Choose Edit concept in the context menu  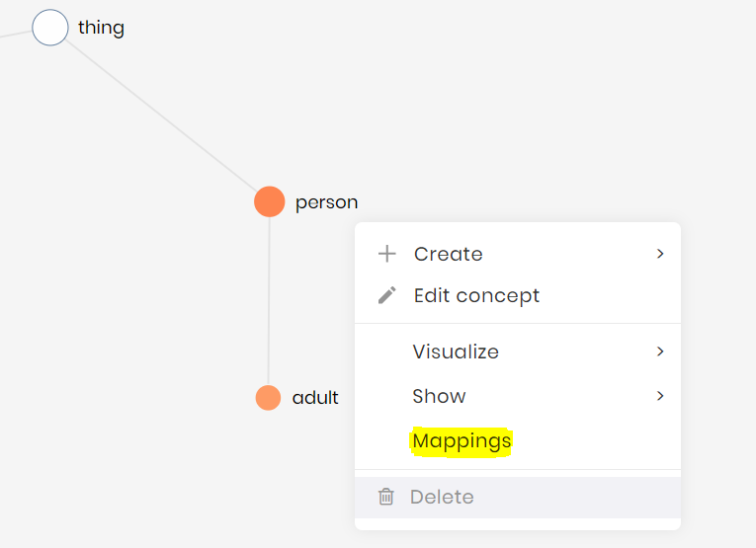(x=476, y=295)
